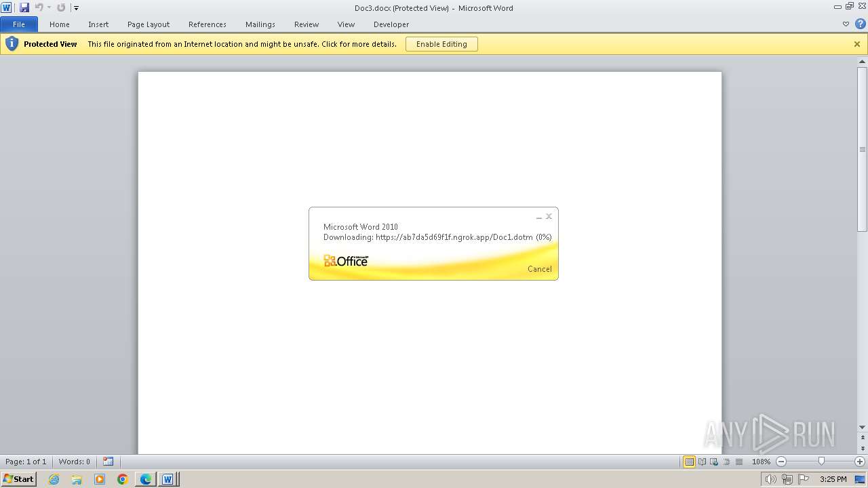Open Windows Media Player from taskbar

tap(100, 479)
